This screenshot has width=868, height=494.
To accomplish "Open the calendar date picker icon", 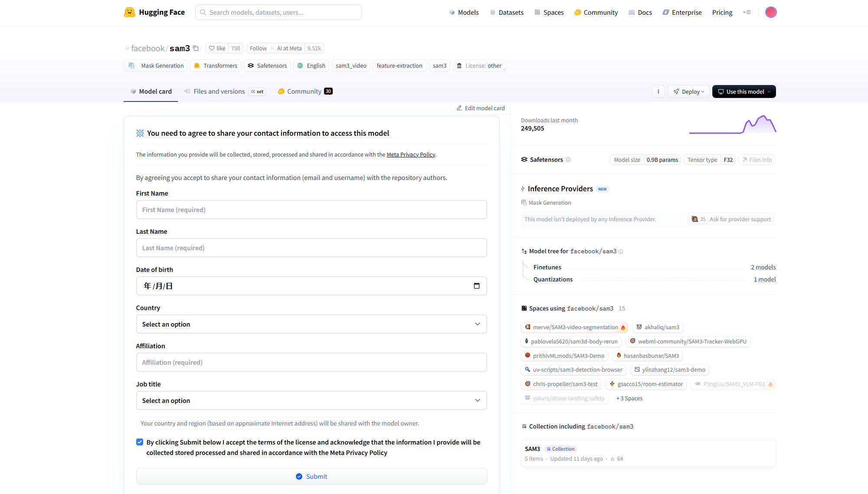I will [x=476, y=286].
